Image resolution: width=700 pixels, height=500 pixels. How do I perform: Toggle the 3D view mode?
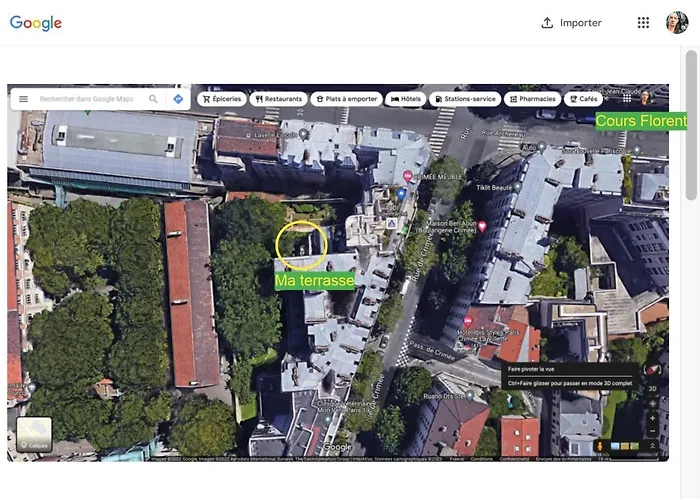click(652, 388)
